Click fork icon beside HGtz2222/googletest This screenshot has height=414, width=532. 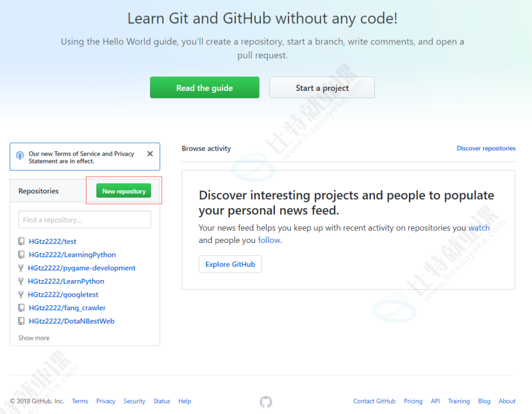point(21,294)
